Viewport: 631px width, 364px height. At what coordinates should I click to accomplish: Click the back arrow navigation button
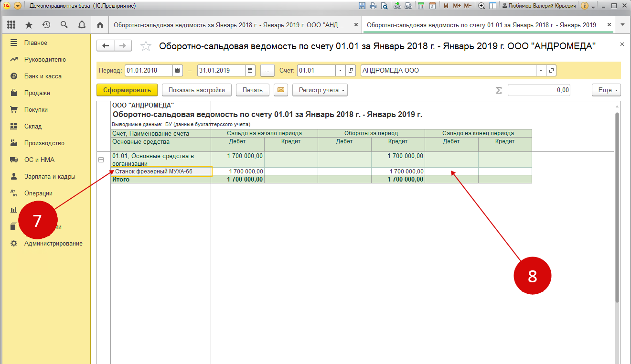106,45
